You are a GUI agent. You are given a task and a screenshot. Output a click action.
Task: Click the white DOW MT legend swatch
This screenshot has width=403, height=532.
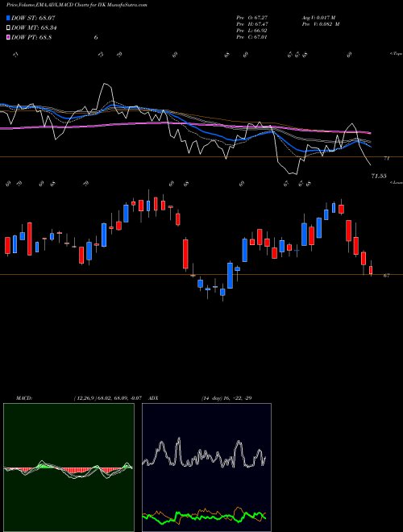(x=8, y=28)
